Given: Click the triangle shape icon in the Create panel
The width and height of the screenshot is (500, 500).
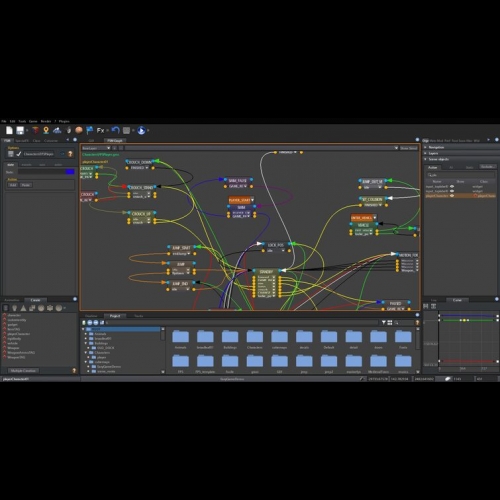Looking at the screenshot, I should click(23, 308).
